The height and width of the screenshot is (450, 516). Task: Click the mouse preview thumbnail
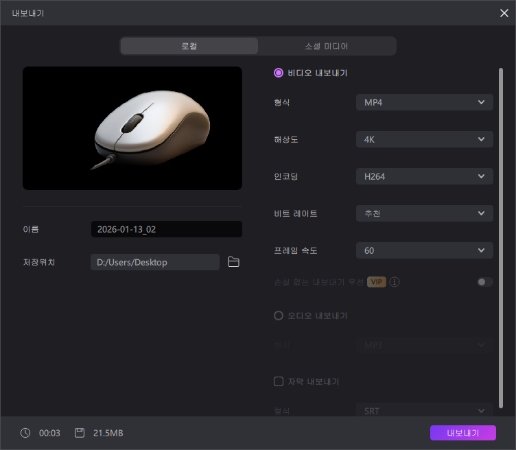coord(132,128)
